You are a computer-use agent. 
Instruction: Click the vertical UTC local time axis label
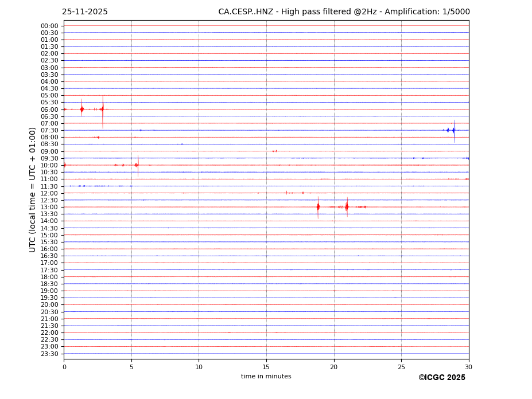pyautogui.click(x=33, y=190)
